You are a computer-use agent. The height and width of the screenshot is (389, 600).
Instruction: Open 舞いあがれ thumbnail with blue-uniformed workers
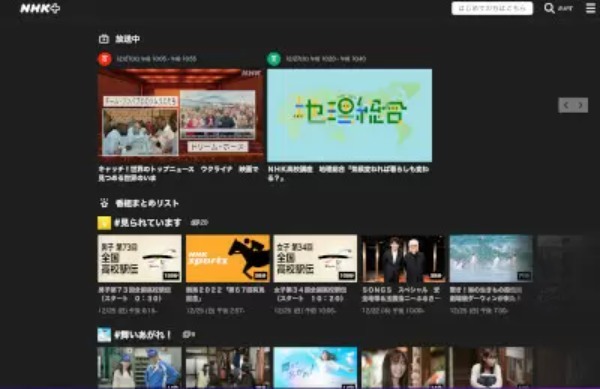click(x=139, y=368)
